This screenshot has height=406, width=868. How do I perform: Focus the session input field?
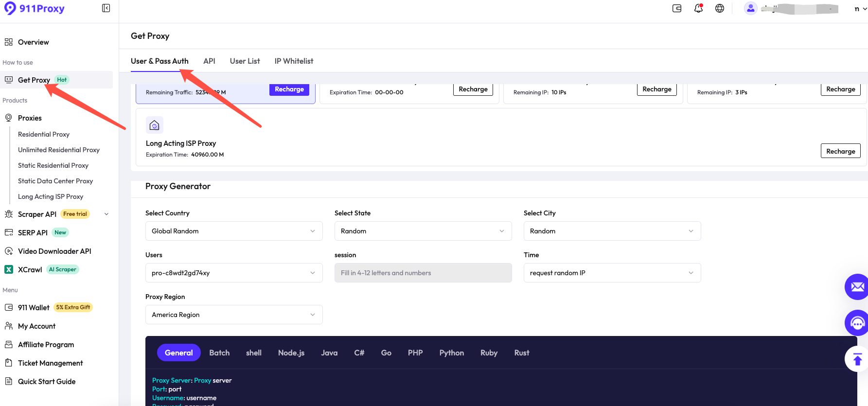click(423, 273)
